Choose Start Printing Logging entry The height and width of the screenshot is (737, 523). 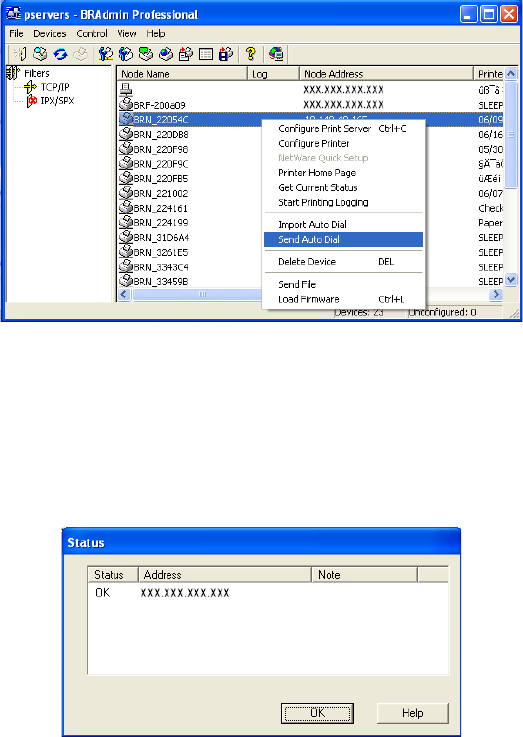[343, 202]
